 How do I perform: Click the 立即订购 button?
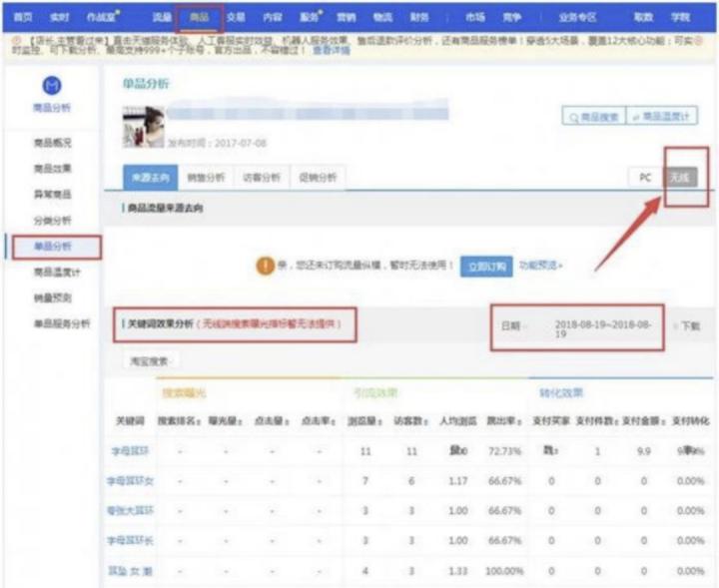point(486,267)
